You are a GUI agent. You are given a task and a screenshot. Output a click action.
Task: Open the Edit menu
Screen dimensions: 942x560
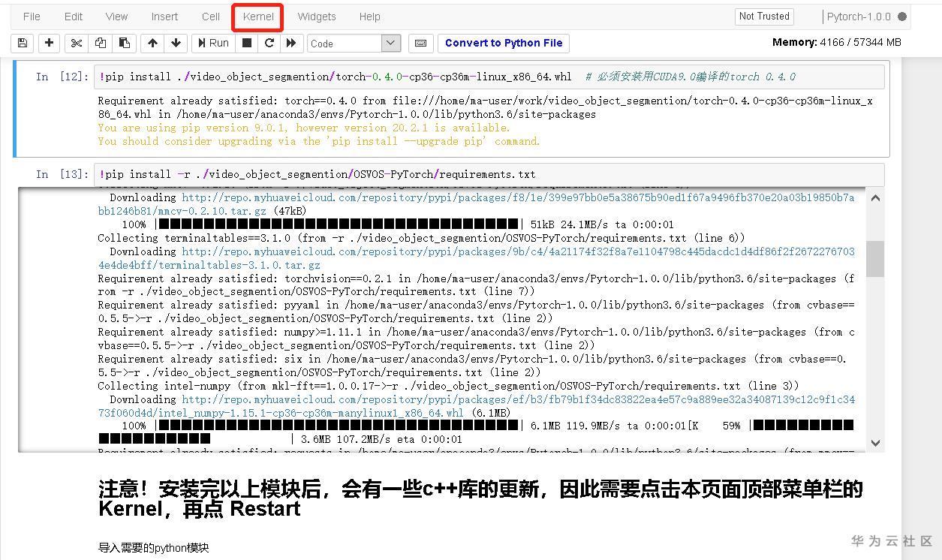click(74, 17)
